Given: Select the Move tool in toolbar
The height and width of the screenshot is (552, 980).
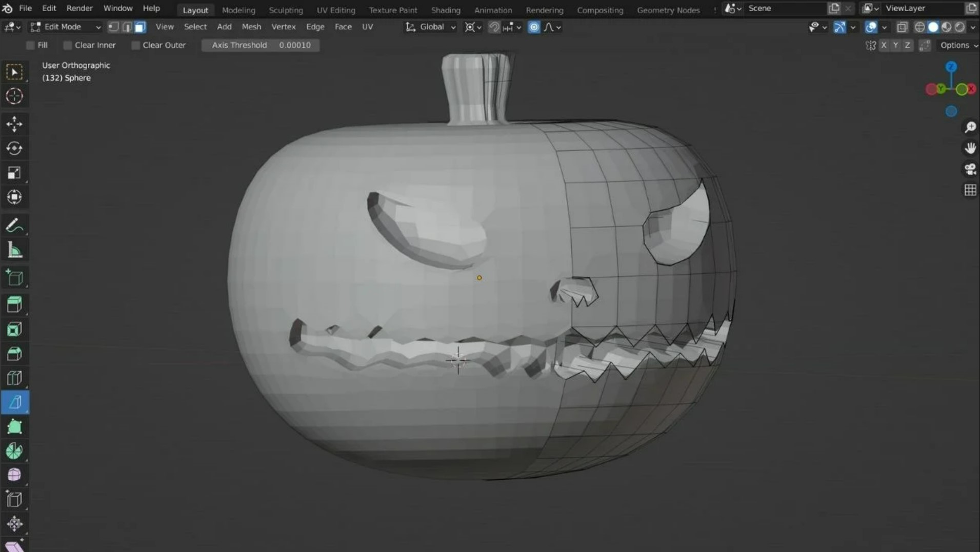Looking at the screenshot, I should (x=14, y=124).
